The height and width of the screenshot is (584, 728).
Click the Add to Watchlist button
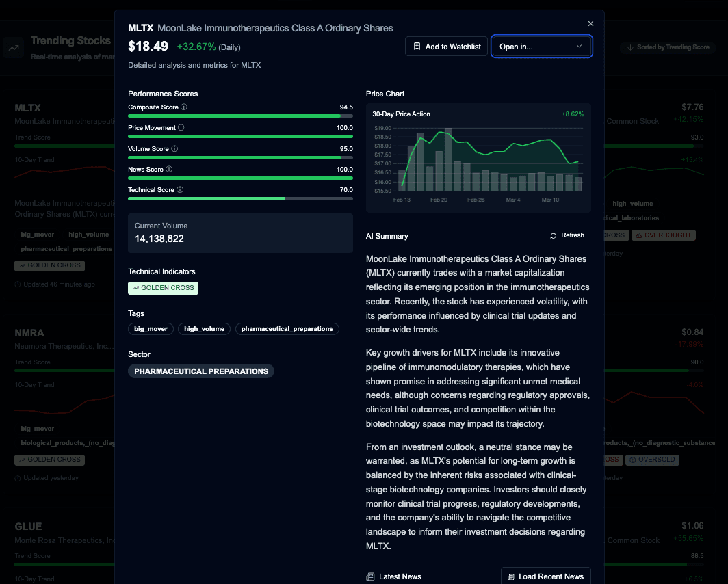pyautogui.click(x=446, y=46)
